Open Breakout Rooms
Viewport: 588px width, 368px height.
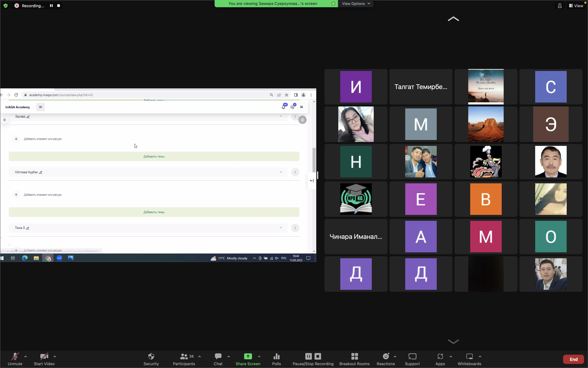point(354,359)
